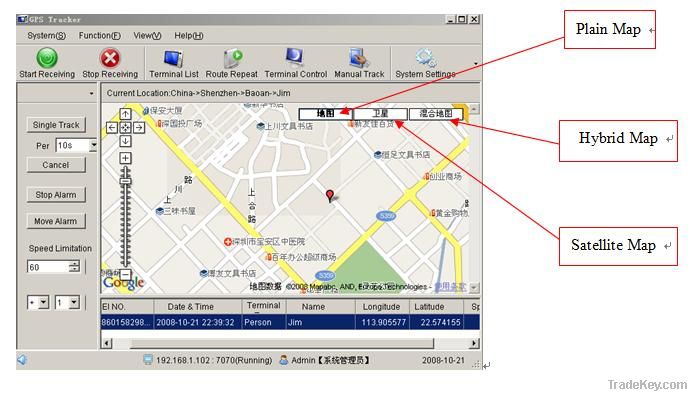Click the Name column header
This screenshot has width=690, height=394.
pos(321,307)
